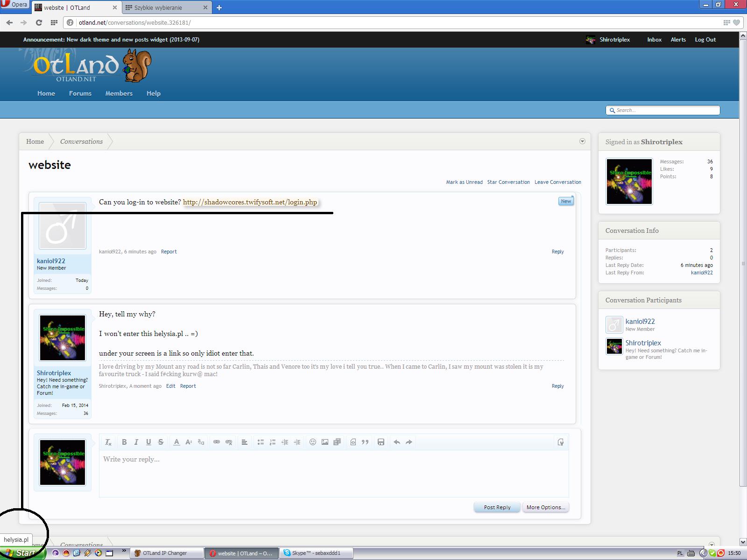Screen dimensions: 747x560
Task: Click the bookmark heart icon in address bar
Action: [x=736, y=22]
